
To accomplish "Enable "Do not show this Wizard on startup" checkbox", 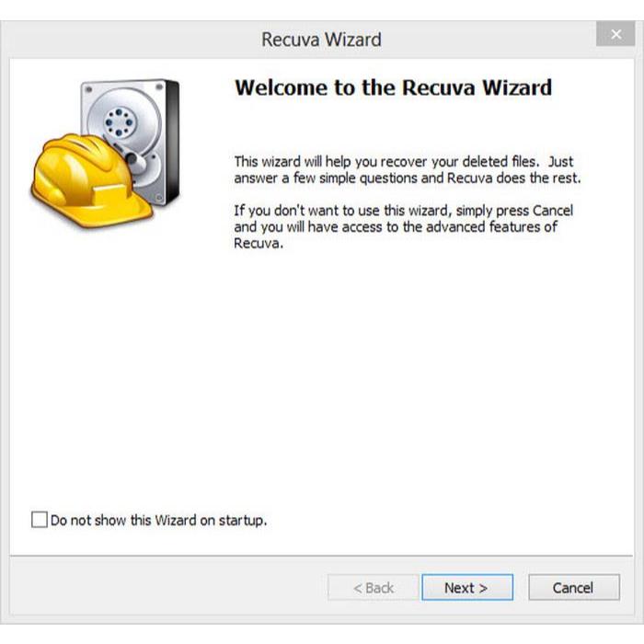I will [x=40, y=520].
